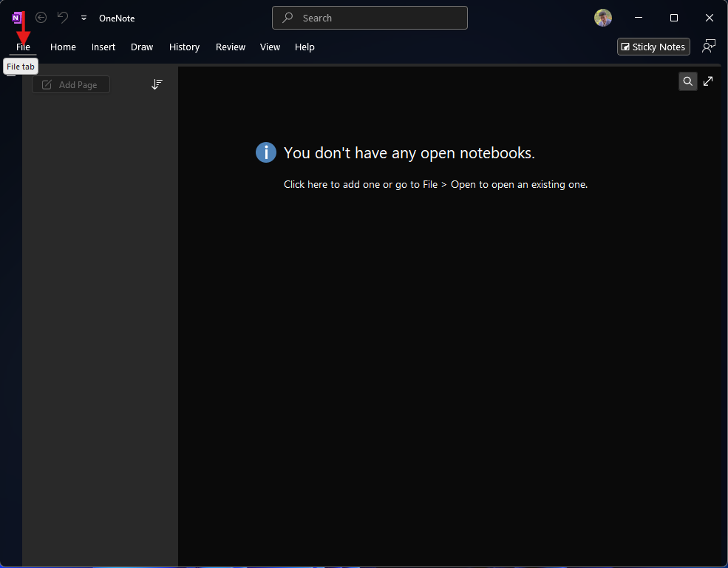This screenshot has width=728, height=568.
Task: Go to the History tab
Action: [184, 47]
